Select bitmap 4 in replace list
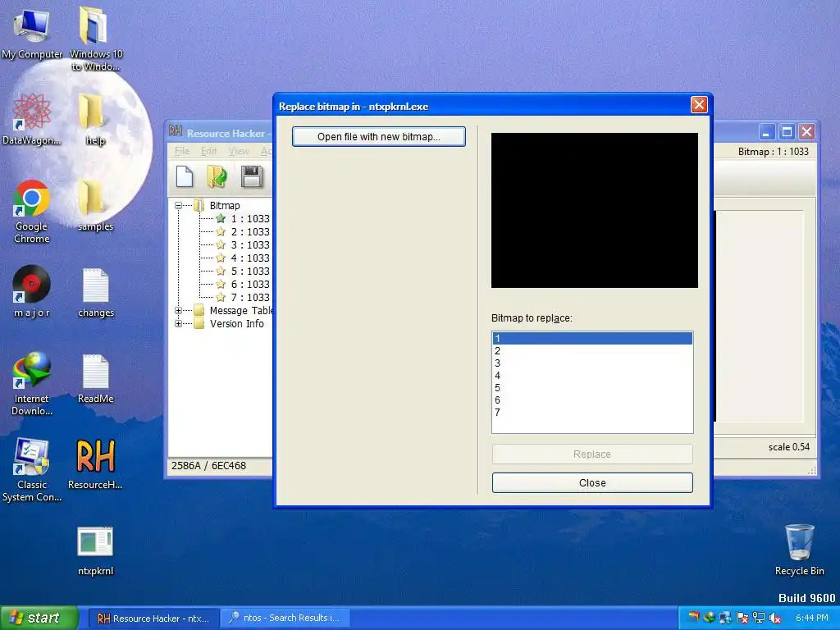This screenshot has width=840, height=630. coord(592,376)
